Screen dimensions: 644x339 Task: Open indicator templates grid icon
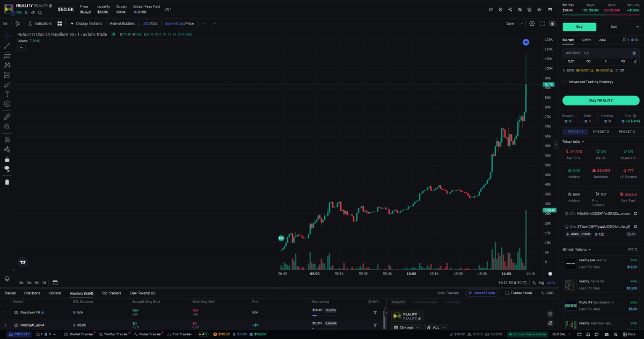60,24
